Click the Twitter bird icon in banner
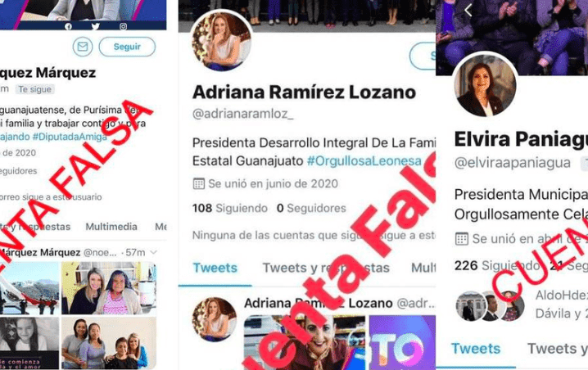The height and width of the screenshot is (370, 588). click(96, 26)
